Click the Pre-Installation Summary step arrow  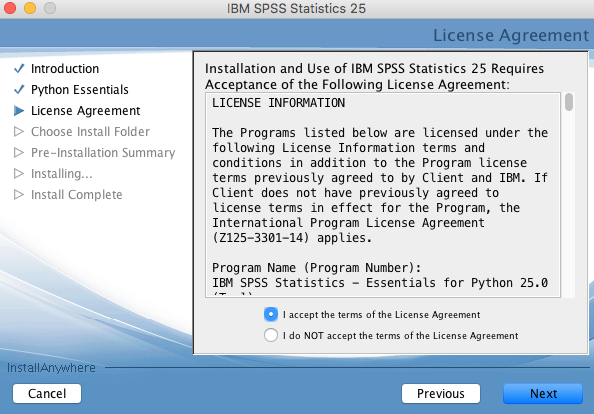coord(19,153)
